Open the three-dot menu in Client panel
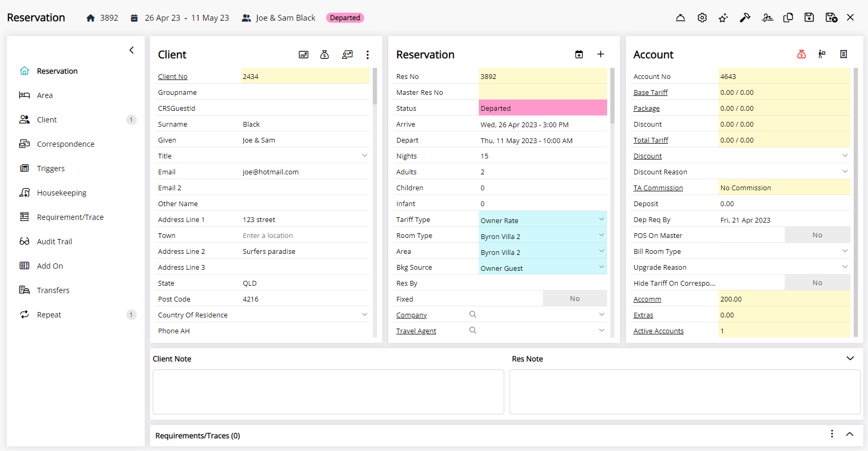Screen dimensions: 868x451 pyautogui.click(x=367, y=55)
